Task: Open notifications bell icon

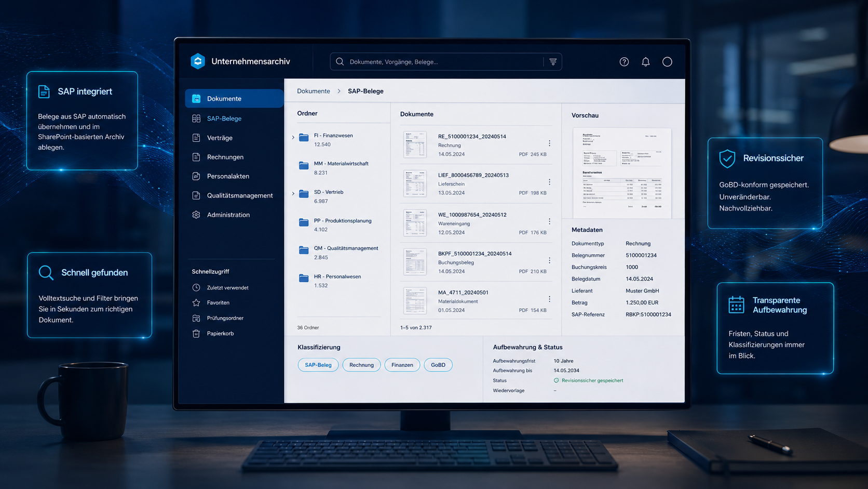Action: 645,62
